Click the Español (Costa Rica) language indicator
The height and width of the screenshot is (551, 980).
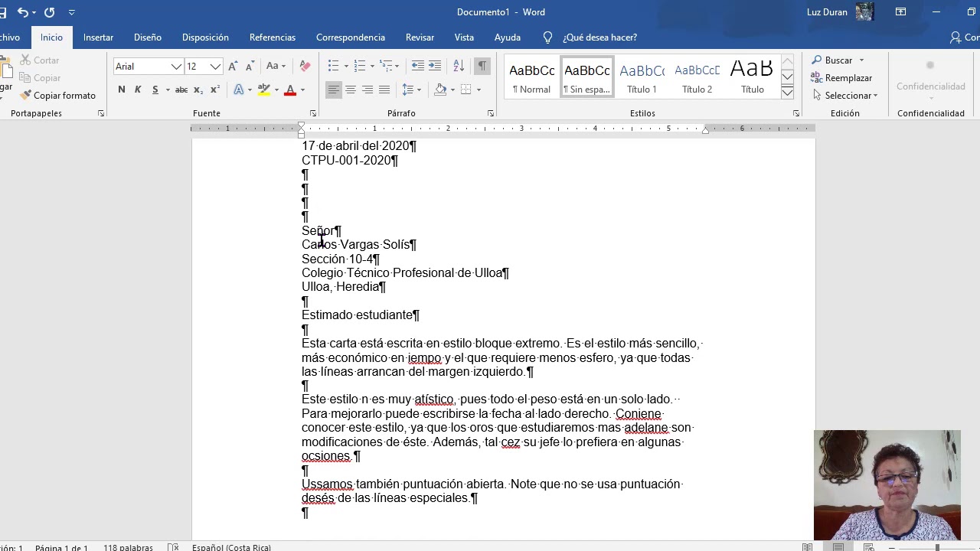coord(231,547)
